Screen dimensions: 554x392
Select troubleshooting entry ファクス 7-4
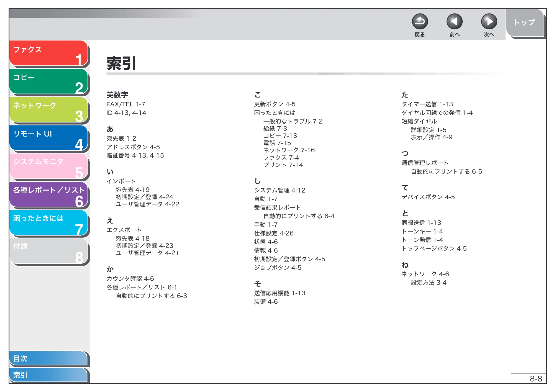281,157
